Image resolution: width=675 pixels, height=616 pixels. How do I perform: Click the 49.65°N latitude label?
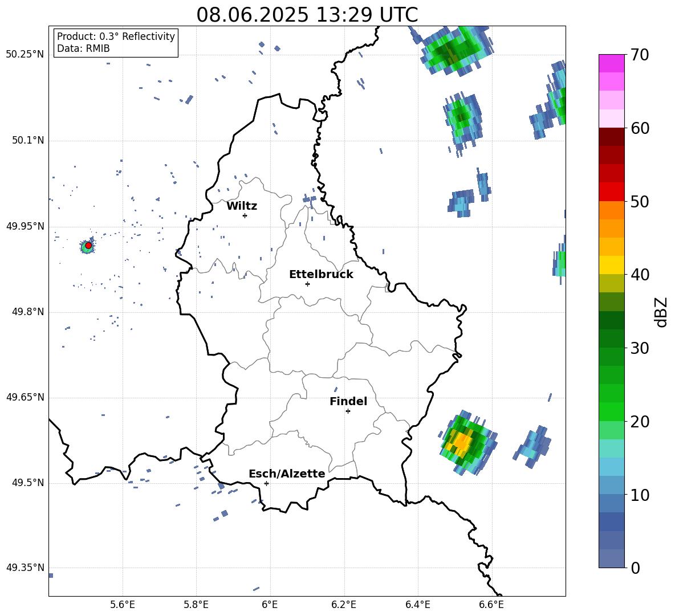pos(25,397)
